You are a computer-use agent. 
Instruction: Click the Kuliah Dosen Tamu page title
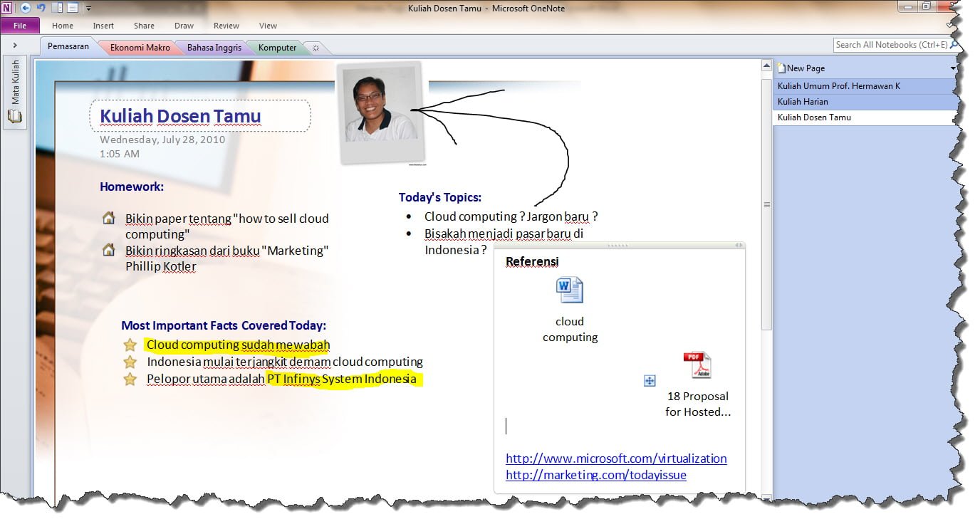click(180, 116)
